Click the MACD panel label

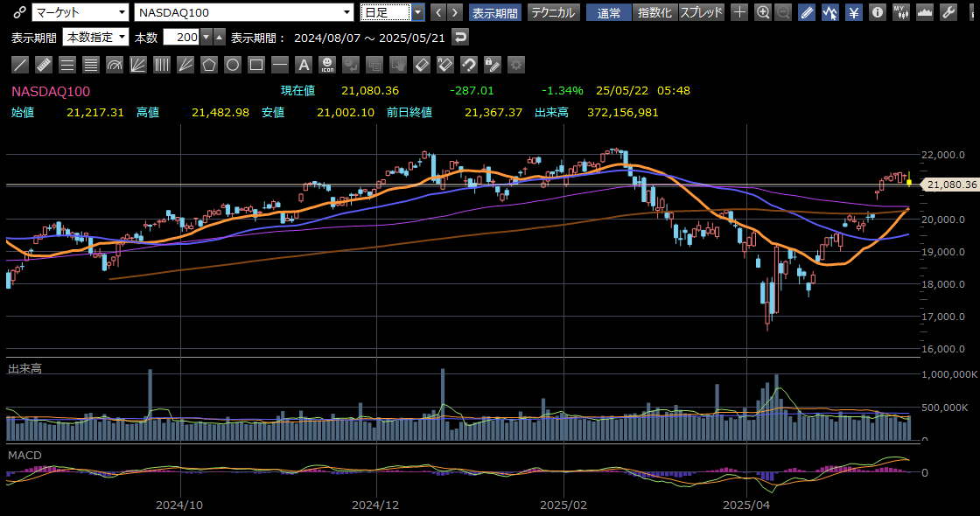24,456
